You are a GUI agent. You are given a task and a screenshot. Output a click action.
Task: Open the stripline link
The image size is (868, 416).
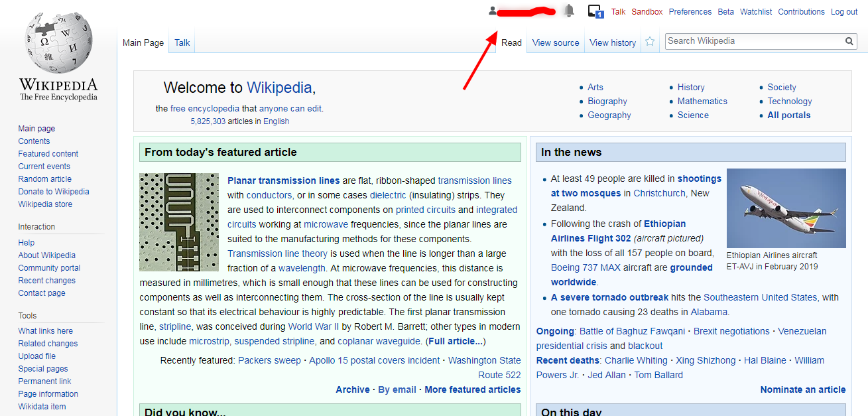coord(176,326)
